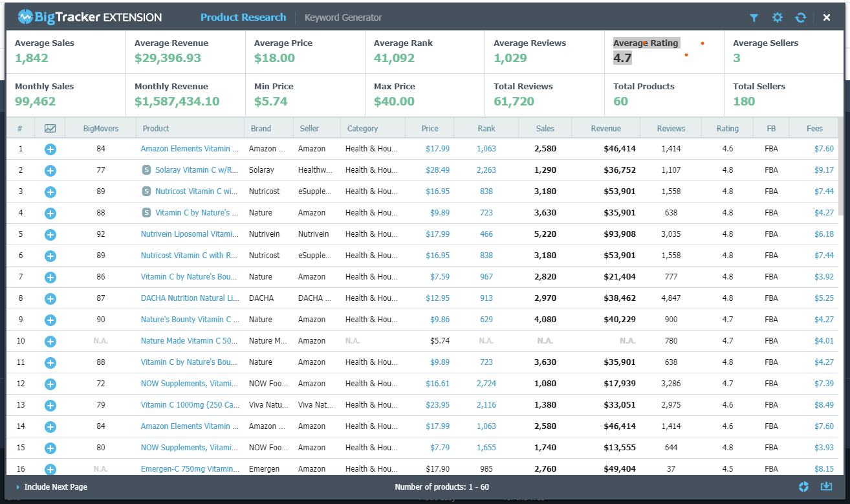850x504 pixels.
Task: Sort by Fees column header
Action: point(814,128)
